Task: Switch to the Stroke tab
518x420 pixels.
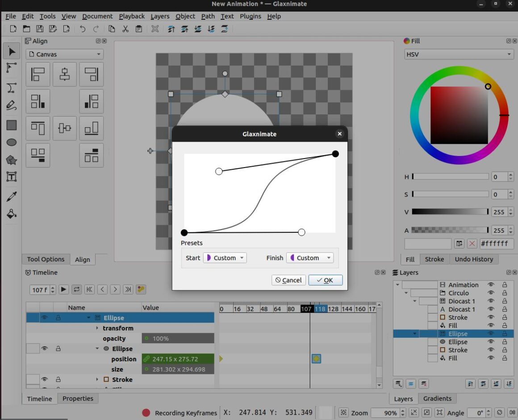Action: (x=434, y=259)
